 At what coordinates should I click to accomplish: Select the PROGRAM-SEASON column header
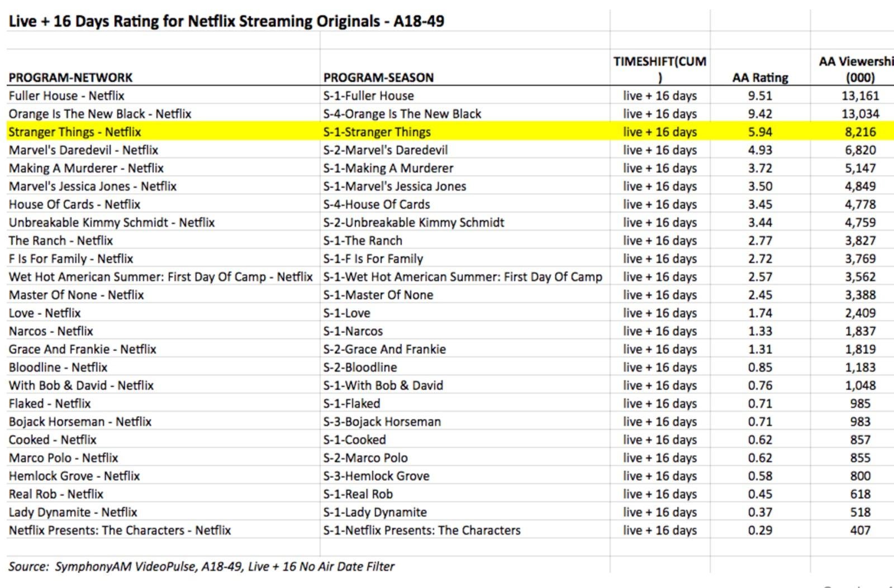click(x=378, y=78)
